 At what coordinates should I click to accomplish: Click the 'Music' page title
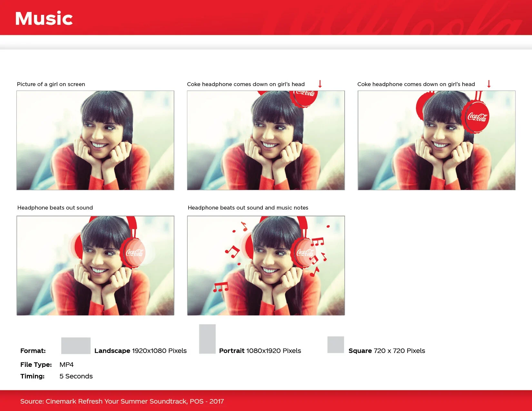44,18
